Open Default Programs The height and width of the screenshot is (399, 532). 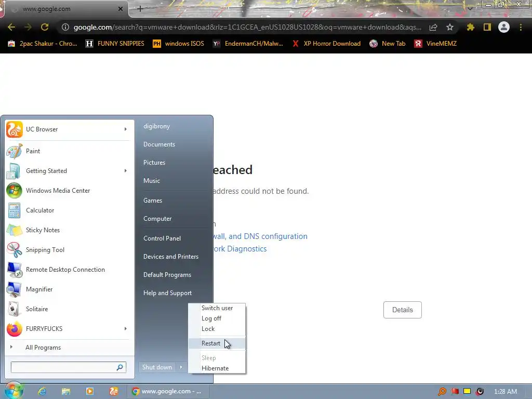(x=167, y=275)
